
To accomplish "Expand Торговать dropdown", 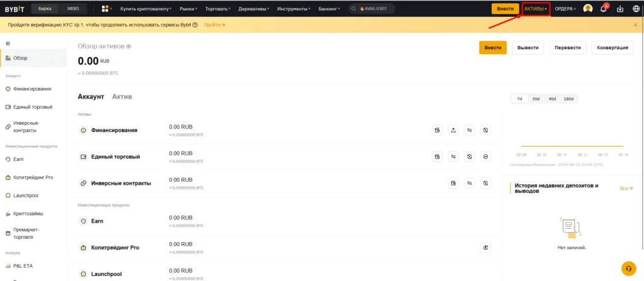I will (x=218, y=9).
